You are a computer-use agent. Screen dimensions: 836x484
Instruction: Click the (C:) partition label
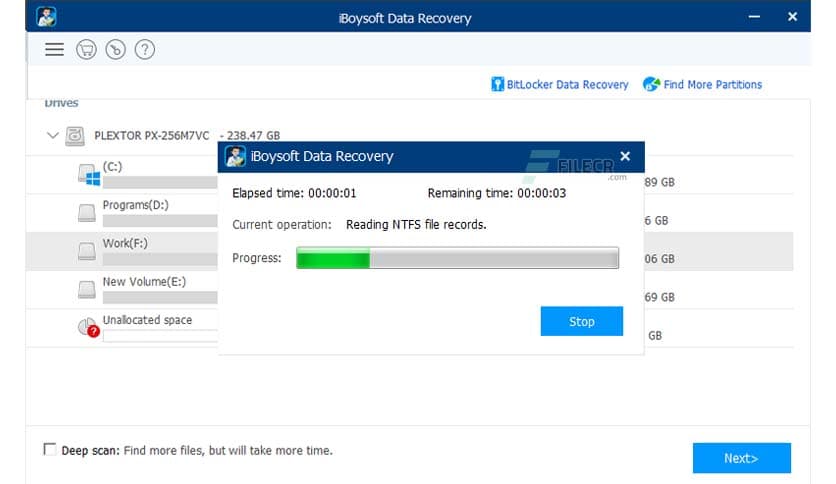point(112,167)
